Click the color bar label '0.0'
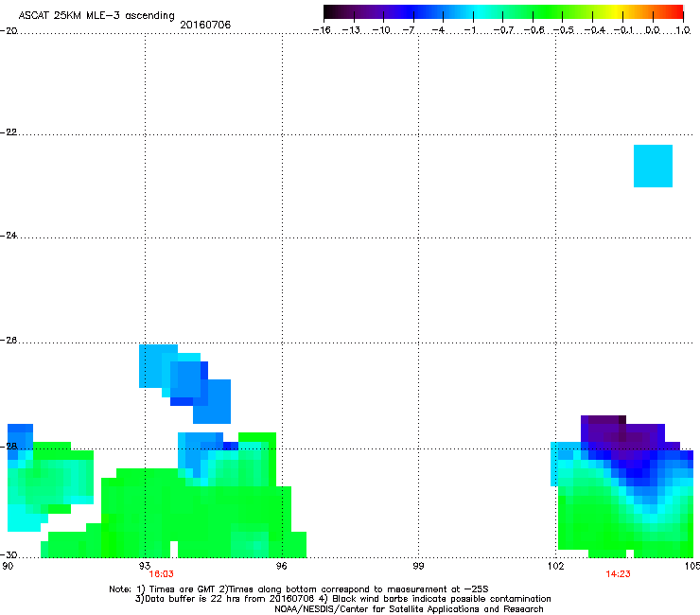 coord(653,30)
